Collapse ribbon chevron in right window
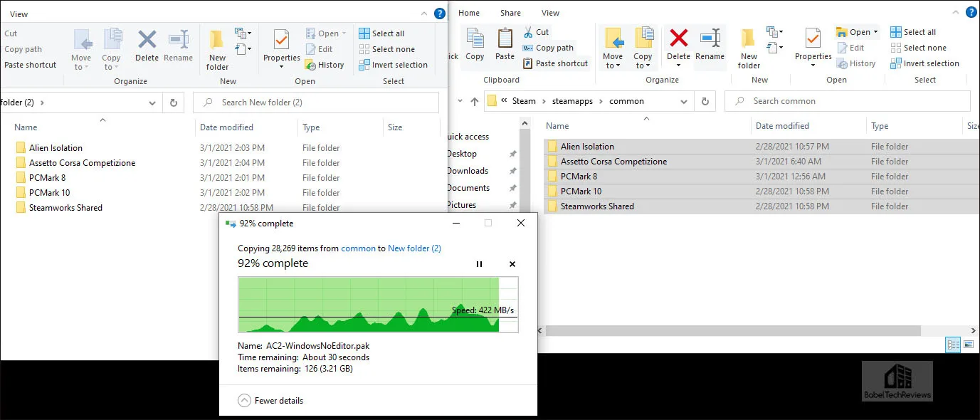The width and height of the screenshot is (980, 420). coord(956,12)
